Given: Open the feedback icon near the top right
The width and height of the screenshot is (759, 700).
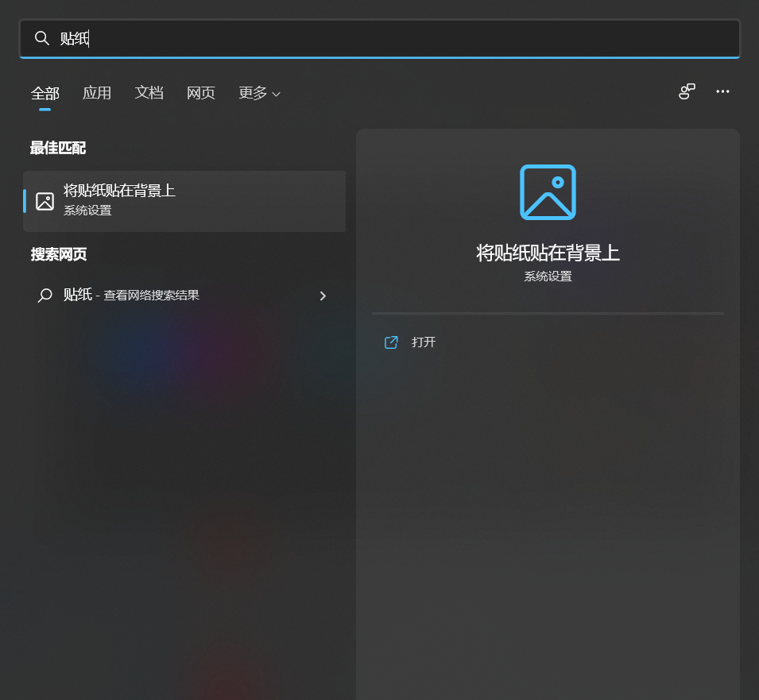Looking at the screenshot, I should click(x=686, y=91).
